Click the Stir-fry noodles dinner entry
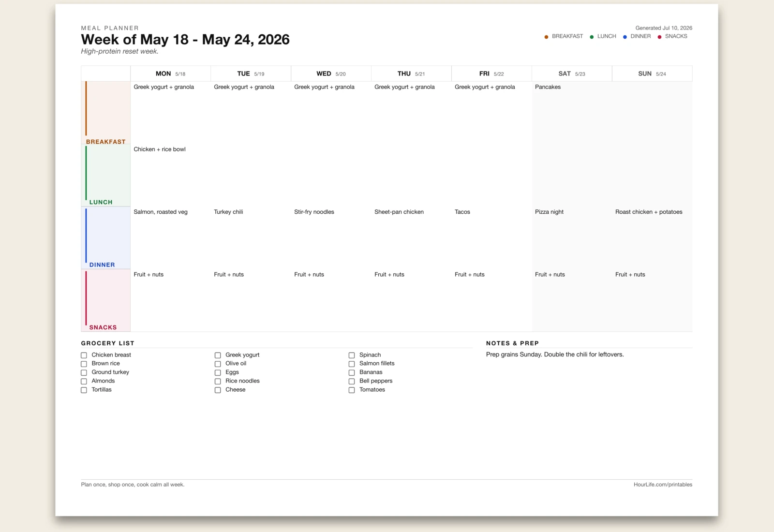This screenshot has width=774, height=532. pos(314,212)
